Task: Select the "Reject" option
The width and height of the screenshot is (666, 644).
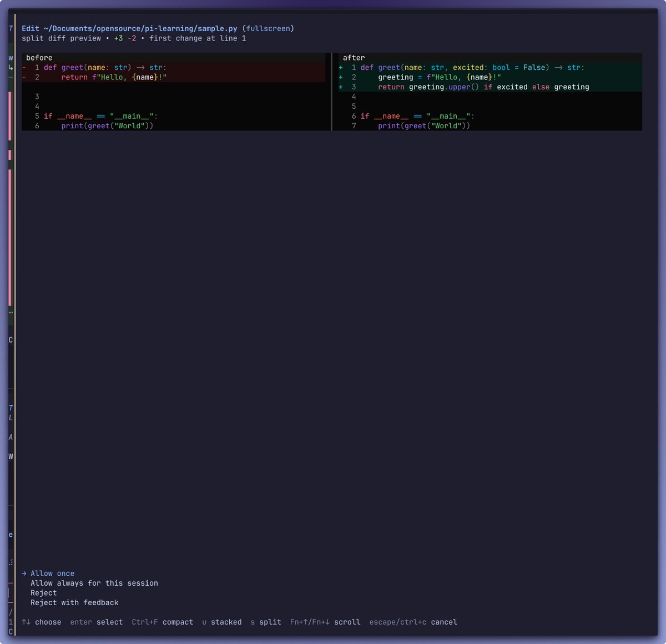Action: pos(44,593)
